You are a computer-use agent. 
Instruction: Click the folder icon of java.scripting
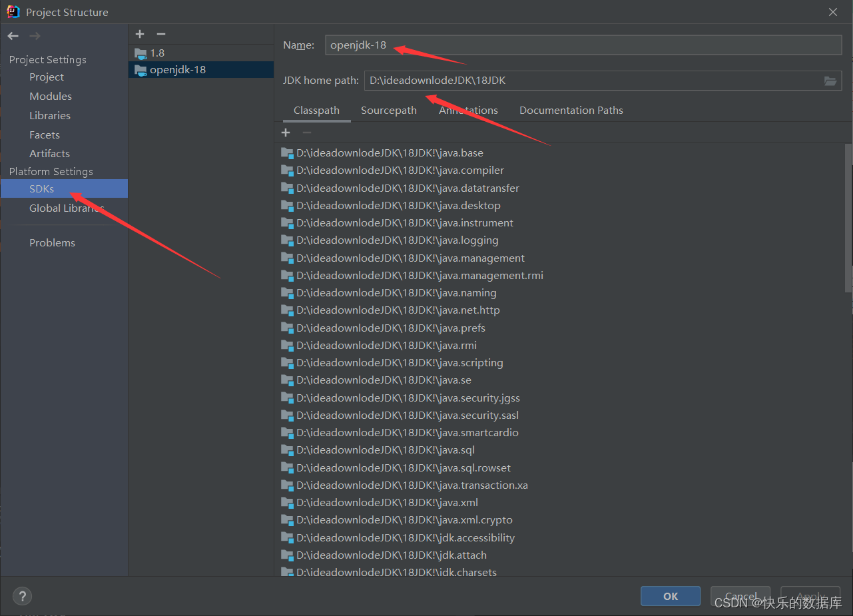[x=287, y=363]
